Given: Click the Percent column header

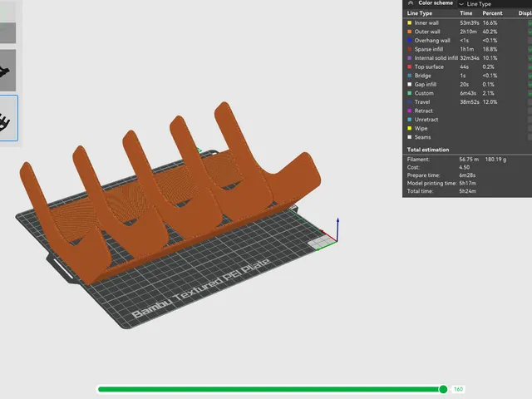Looking at the screenshot, I should [492, 13].
